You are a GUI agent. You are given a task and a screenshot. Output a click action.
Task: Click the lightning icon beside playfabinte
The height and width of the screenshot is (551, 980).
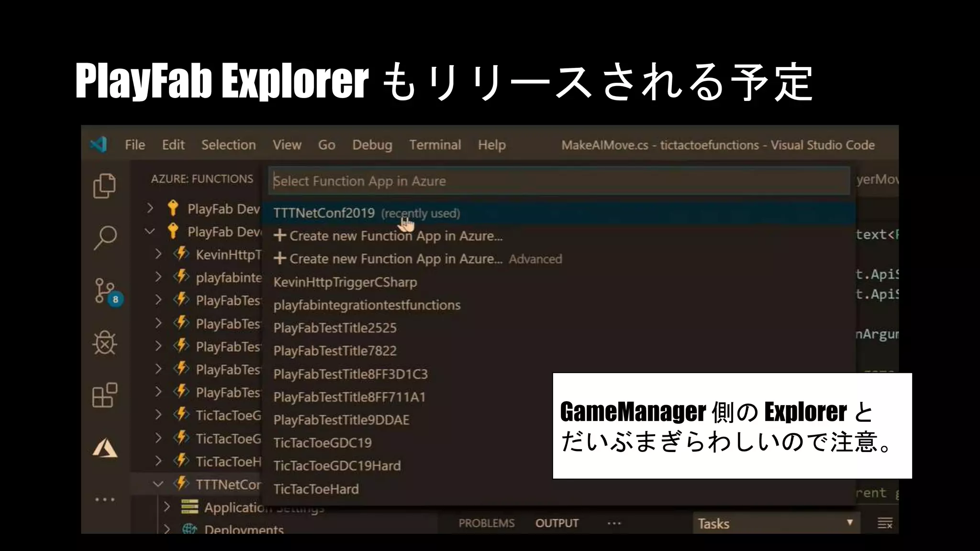181,277
